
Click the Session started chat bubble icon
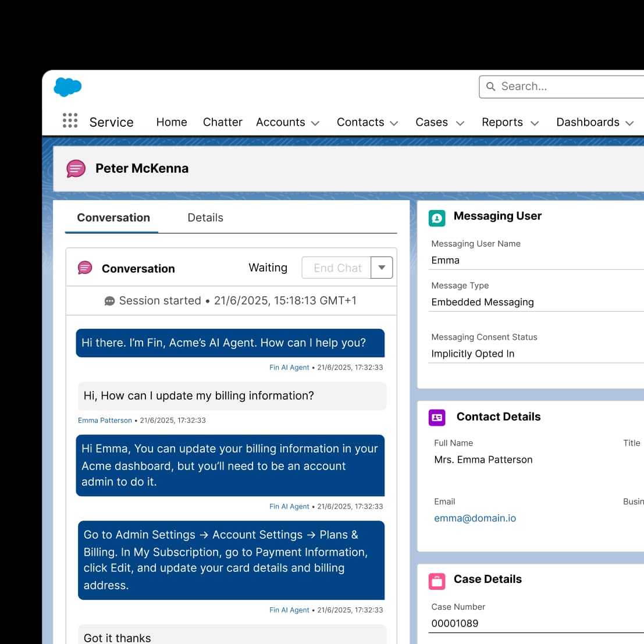click(x=110, y=301)
